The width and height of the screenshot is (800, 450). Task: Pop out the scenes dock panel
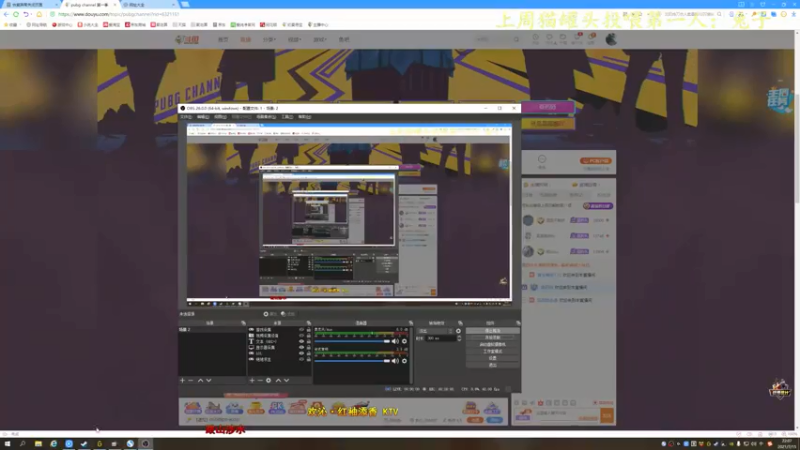[x=243, y=323]
